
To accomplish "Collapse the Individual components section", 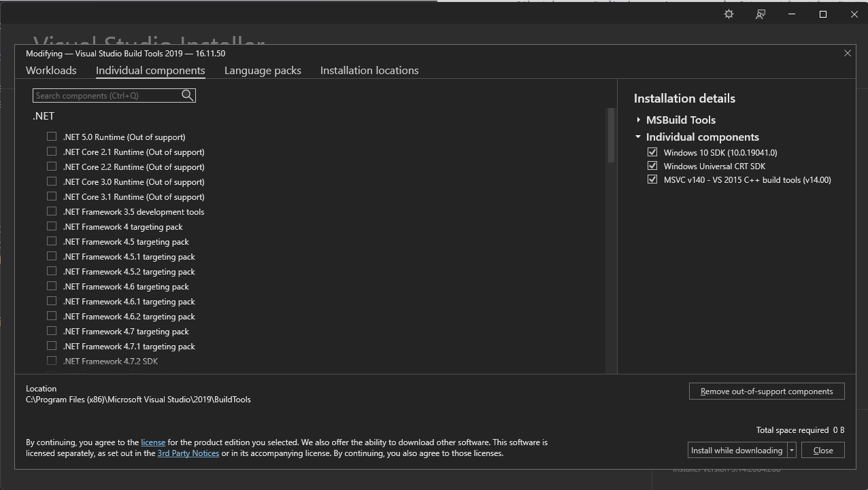I will click(639, 137).
